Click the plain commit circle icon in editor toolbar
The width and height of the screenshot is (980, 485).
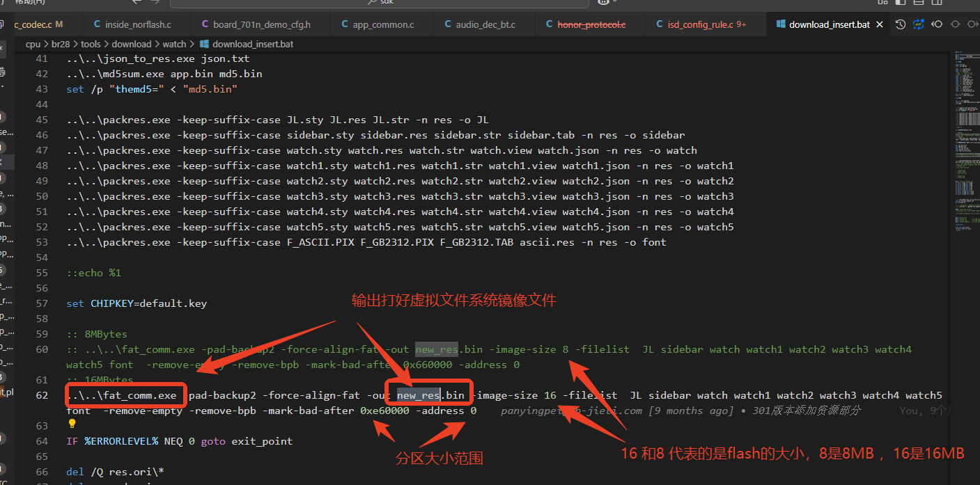(x=955, y=24)
